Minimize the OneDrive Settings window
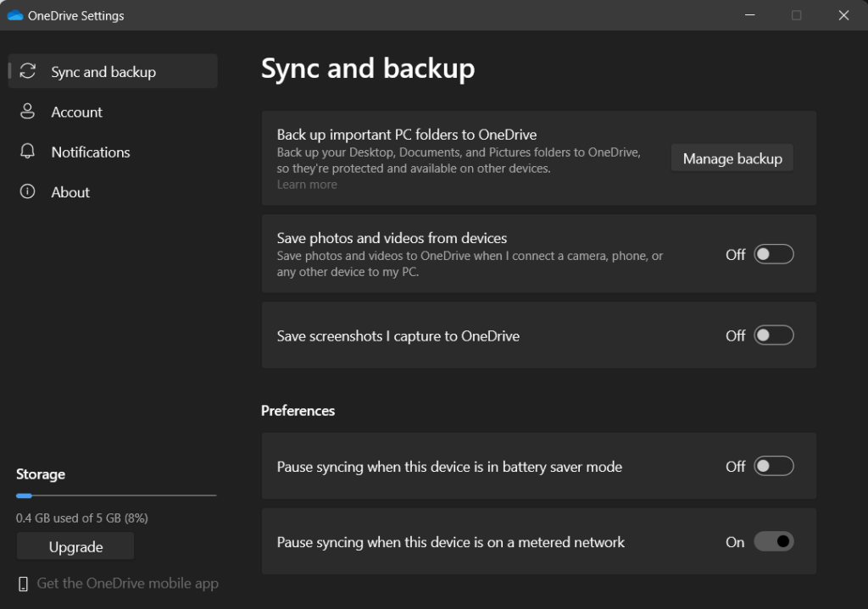868x609 pixels. click(749, 15)
